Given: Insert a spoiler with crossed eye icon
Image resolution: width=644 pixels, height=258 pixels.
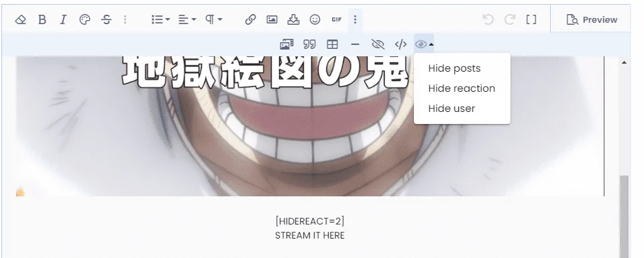Looking at the screenshot, I should (x=378, y=44).
